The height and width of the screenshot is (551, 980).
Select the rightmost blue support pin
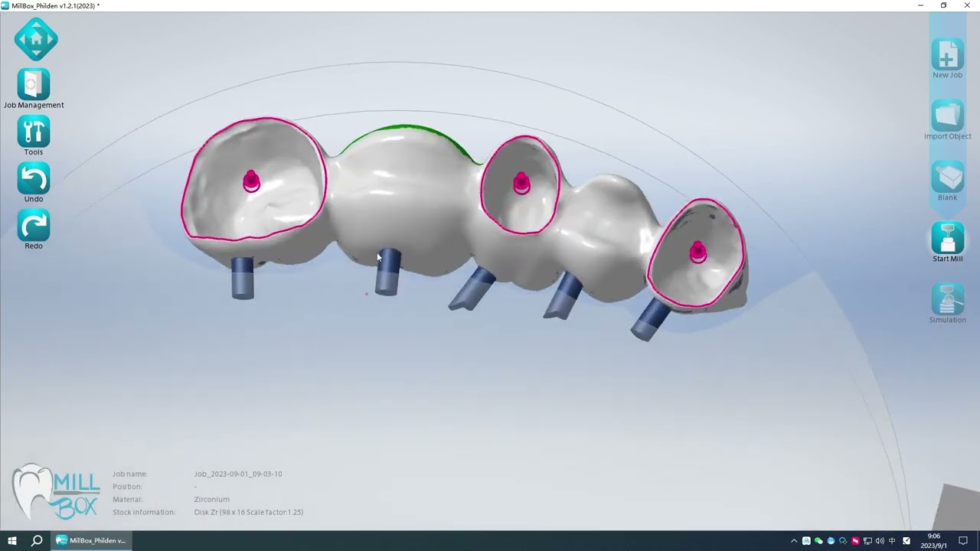tap(649, 320)
